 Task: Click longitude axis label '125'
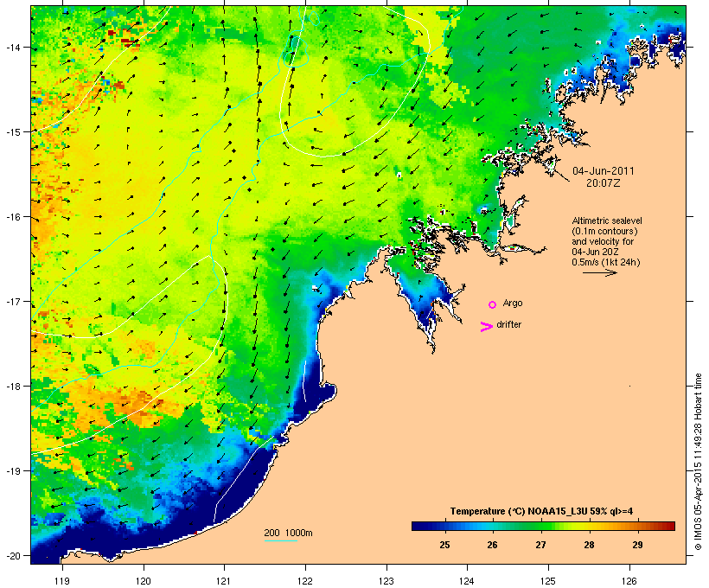pos(548,581)
